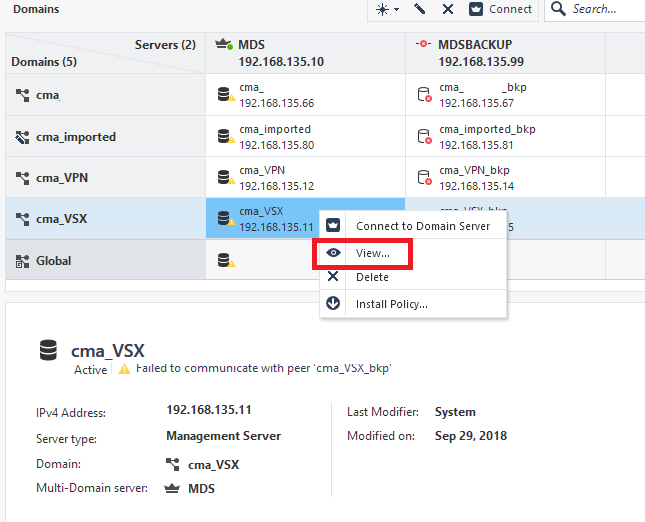Open the New dropdown arrow in toolbar

397,9
